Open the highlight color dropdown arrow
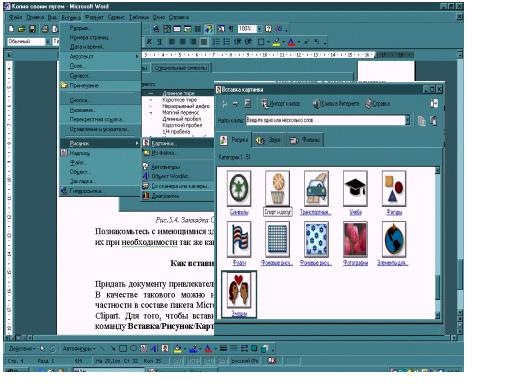The image size is (512, 384). click(x=283, y=42)
